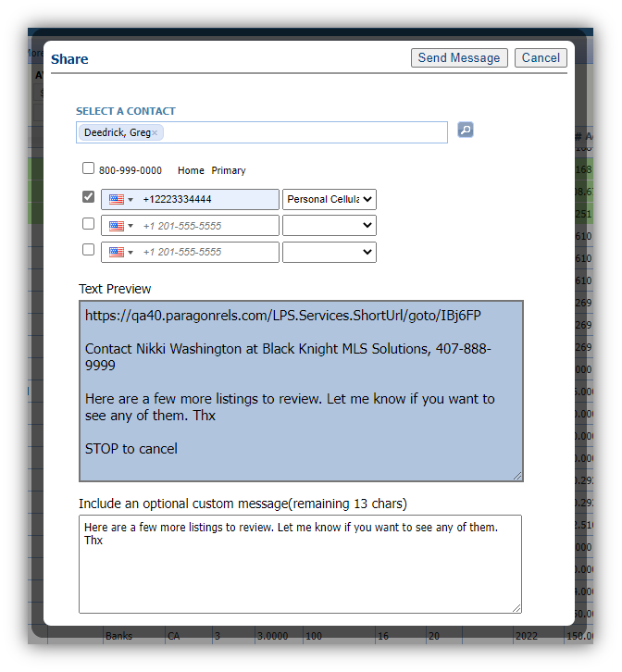Click the 'STOP to cancel' text
This screenshot has width=622, height=672.
click(x=131, y=449)
